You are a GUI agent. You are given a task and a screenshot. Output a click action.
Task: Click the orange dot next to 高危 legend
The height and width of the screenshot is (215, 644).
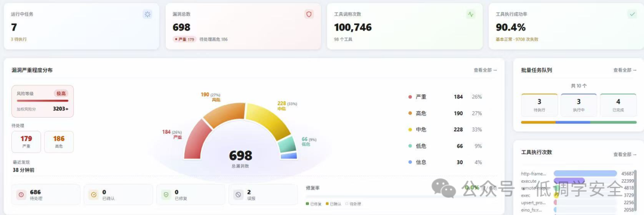(410, 113)
